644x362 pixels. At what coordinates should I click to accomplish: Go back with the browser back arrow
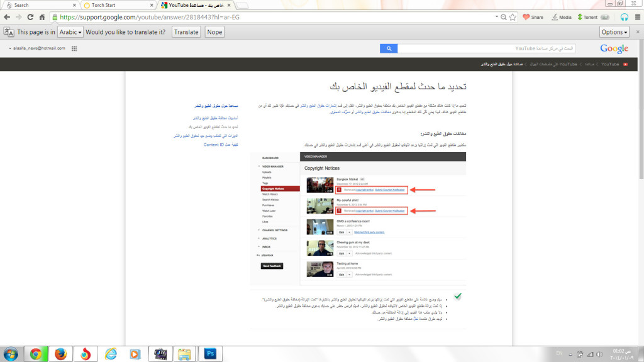point(6,17)
